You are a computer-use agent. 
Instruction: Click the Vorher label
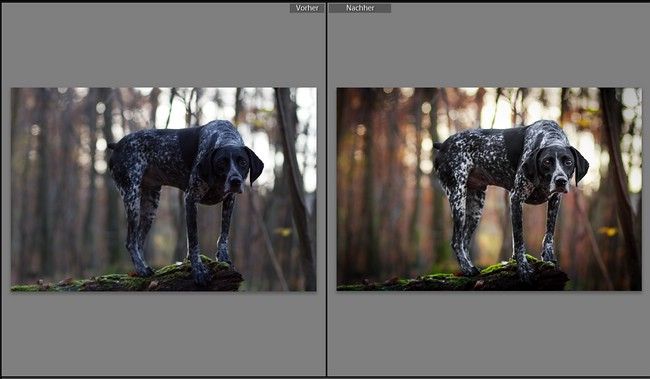click(x=307, y=8)
